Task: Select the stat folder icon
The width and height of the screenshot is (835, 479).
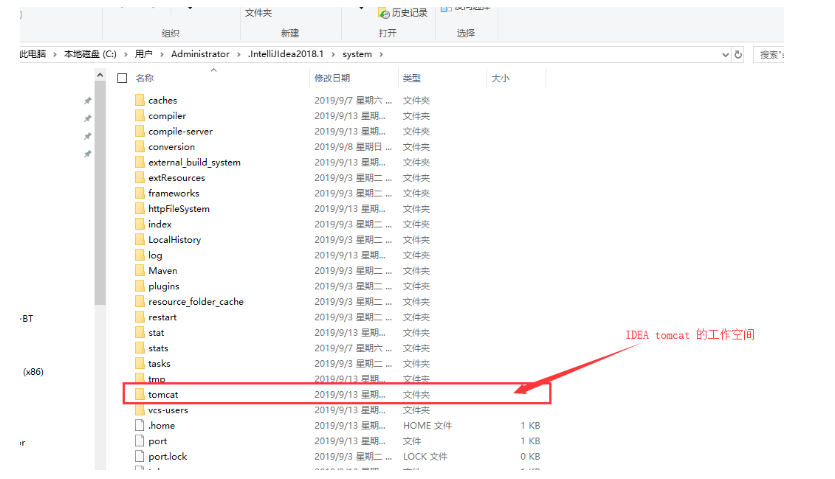Action: 140,332
